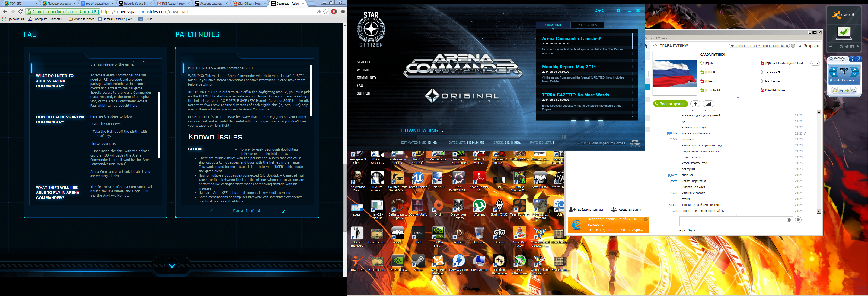868x296 pixels.
Task: Open 'Anime to watch' bookmarks folder
Action: 82,19
